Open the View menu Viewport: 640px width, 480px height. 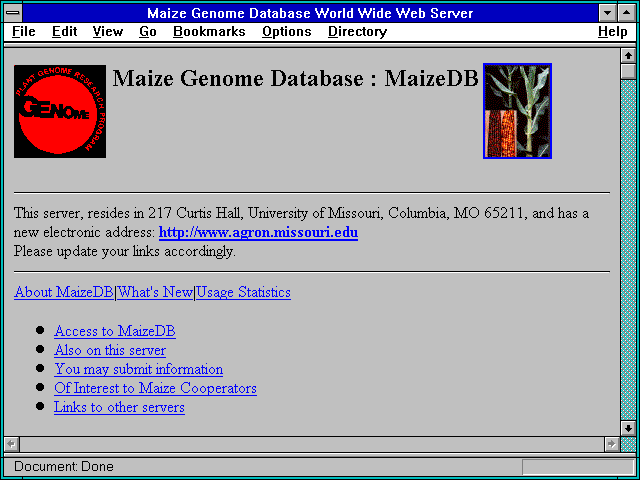[107, 31]
